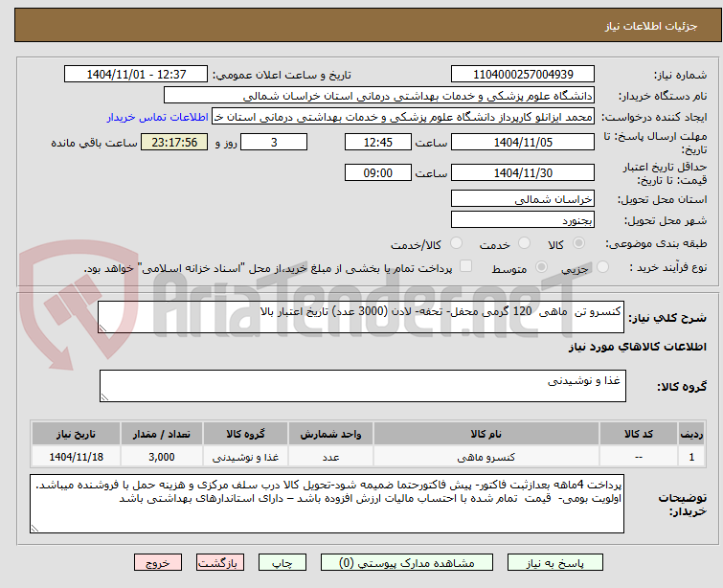The image size is (723, 588).
Task: Click the request creator field 'محمد ایزانلو'
Action: (x=403, y=117)
